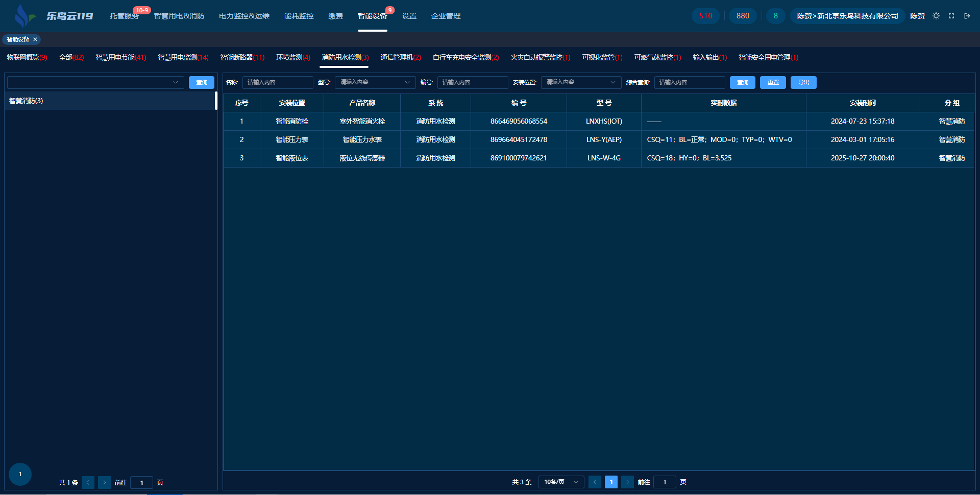The image size is (980, 495).
Task: Click the fullscreen icon in header
Action: pos(951,16)
